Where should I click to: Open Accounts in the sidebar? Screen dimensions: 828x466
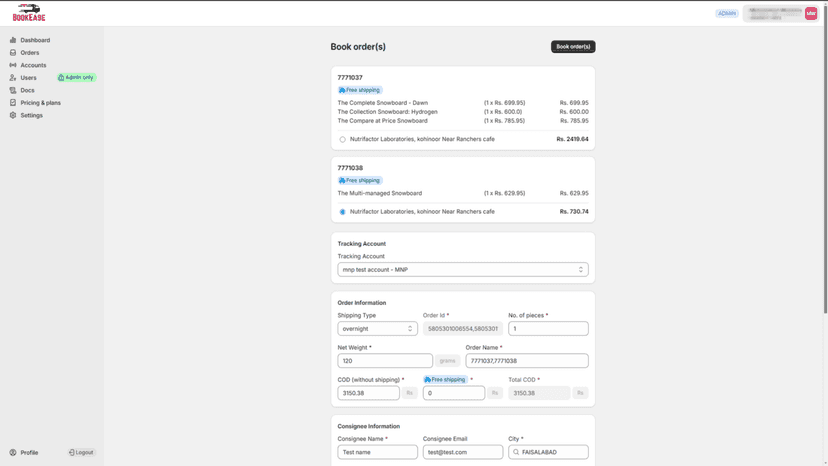(33, 65)
